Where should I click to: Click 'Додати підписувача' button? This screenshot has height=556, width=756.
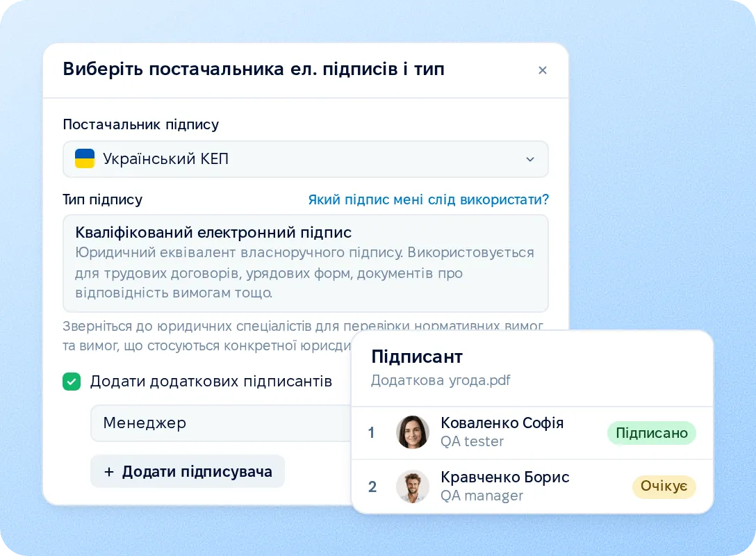(188, 471)
